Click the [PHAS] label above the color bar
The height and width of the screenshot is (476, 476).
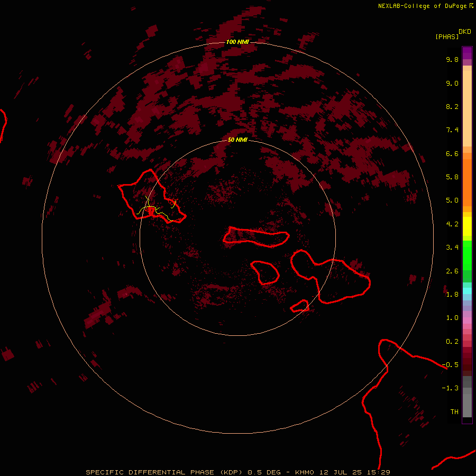pyautogui.click(x=447, y=36)
